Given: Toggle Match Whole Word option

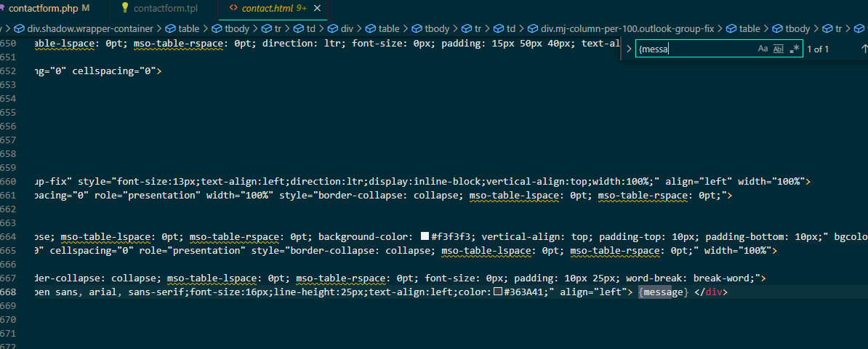Looking at the screenshot, I should tap(779, 49).
